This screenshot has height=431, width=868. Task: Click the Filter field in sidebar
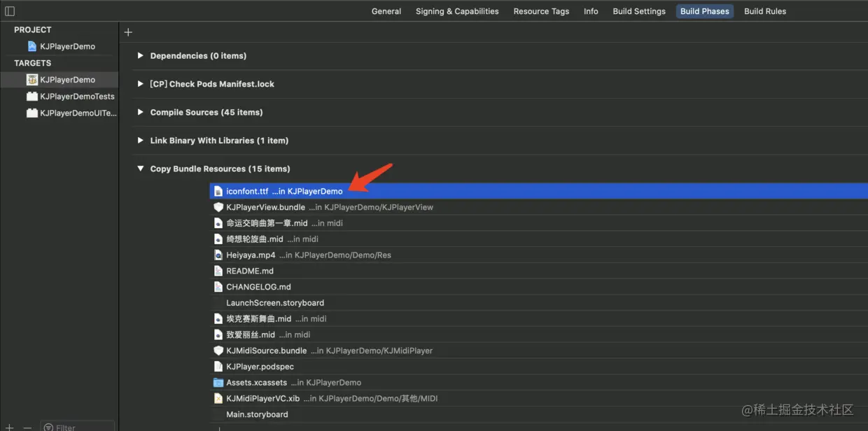tap(78, 427)
